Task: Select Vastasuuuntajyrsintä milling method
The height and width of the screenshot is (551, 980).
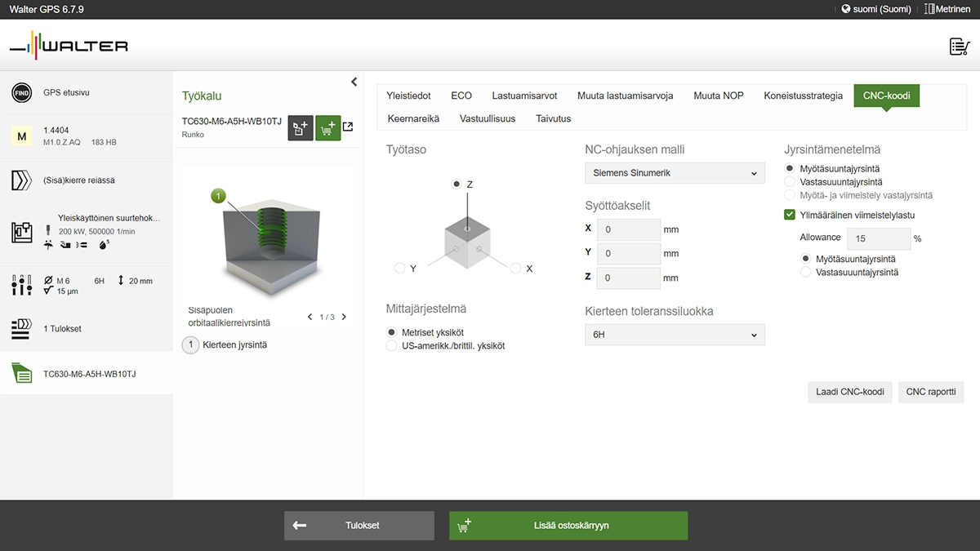Action: (x=790, y=182)
